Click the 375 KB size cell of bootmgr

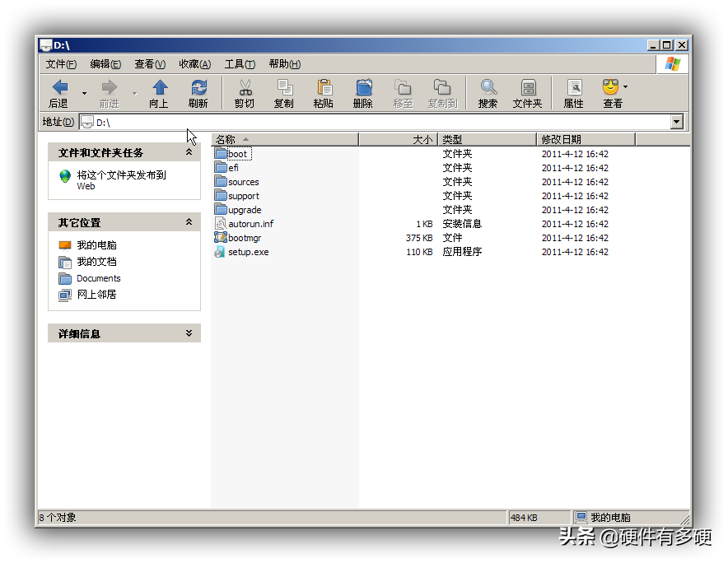pyautogui.click(x=419, y=238)
